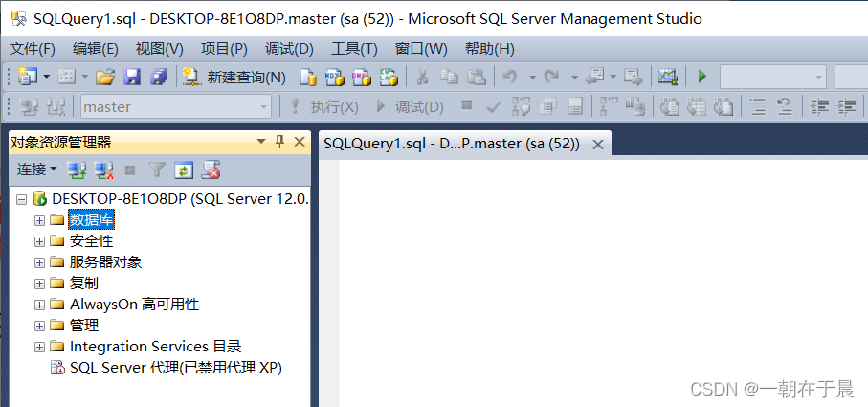Open the 工具(T) menu

(x=354, y=49)
